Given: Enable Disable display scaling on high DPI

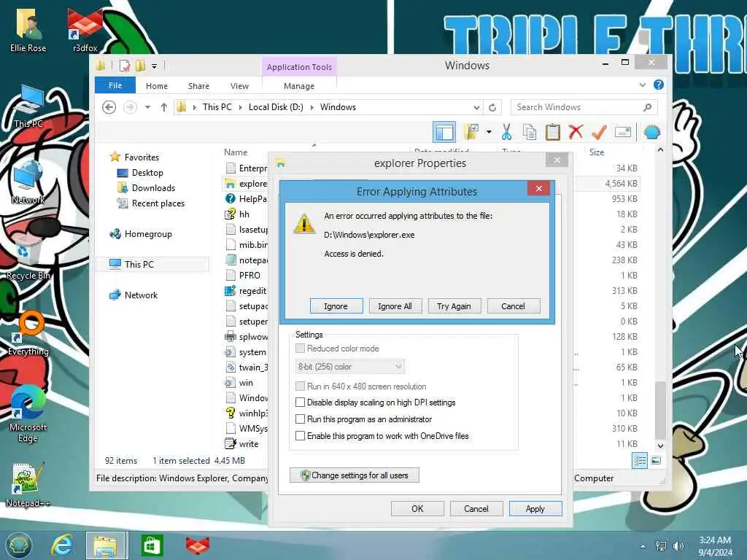Looking at the screenshot, I should (x=300, y=402).
